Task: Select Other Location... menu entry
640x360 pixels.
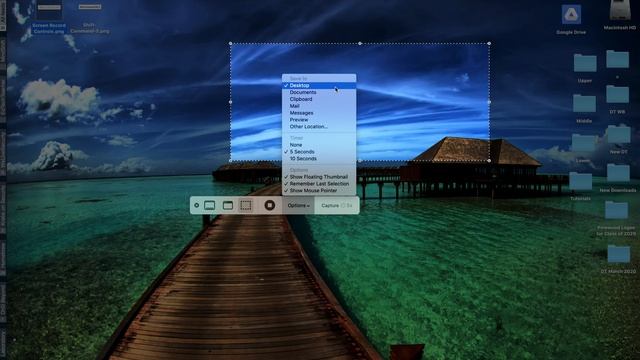Action: pos(319,127)
